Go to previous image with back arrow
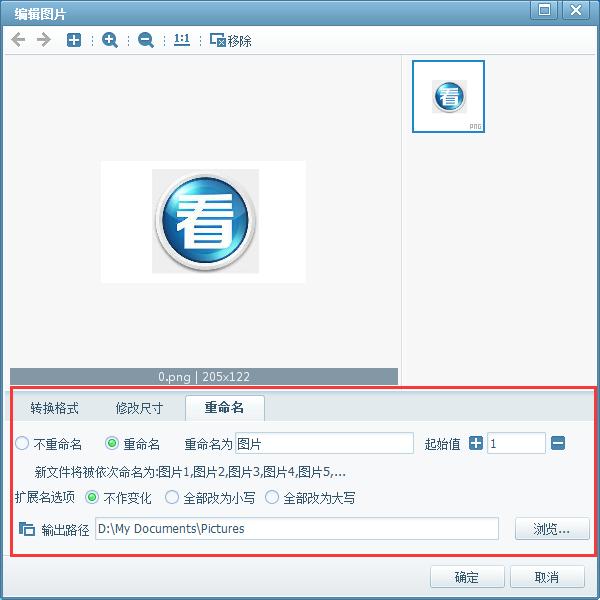The width and height of the screenshot is (600, 600). tap(18, 39)
